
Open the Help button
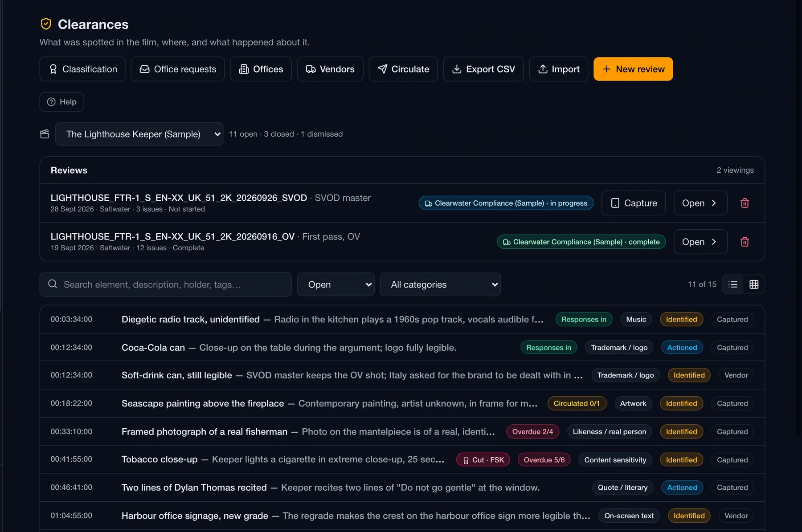click(x=61, y=102)
